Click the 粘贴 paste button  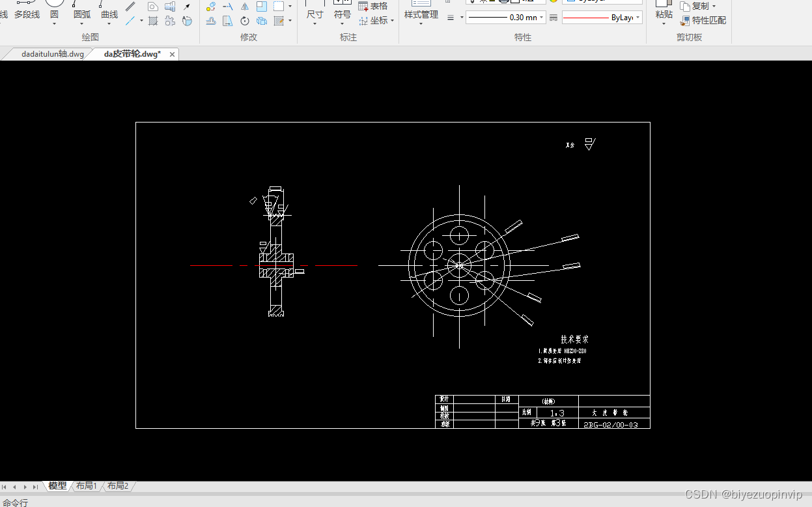click(x=664, y=10)
